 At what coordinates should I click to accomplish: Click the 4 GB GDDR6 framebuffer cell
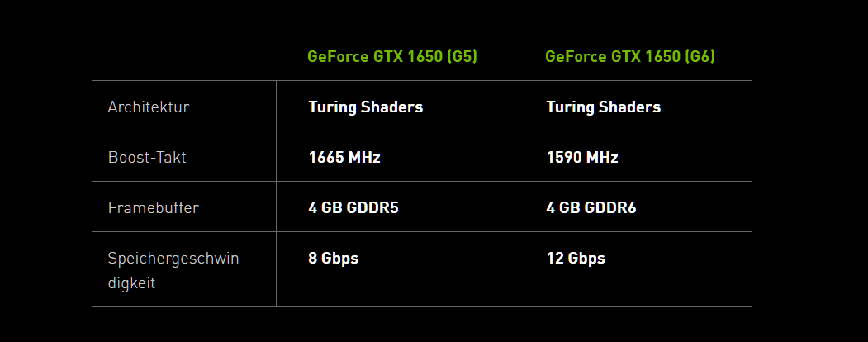point(591,207)
